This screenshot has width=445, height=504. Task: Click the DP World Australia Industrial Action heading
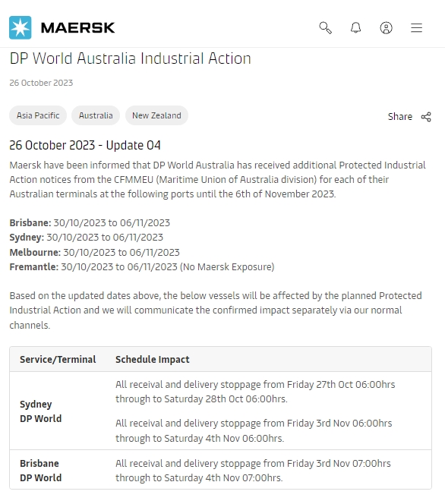pyautogui.click(x=130, y=58)
